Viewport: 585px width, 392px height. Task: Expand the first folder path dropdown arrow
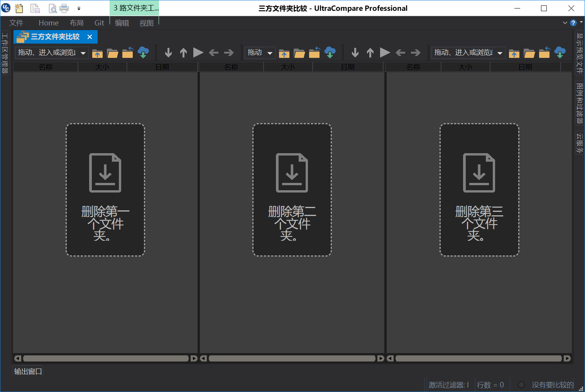[x=83, y=53]
